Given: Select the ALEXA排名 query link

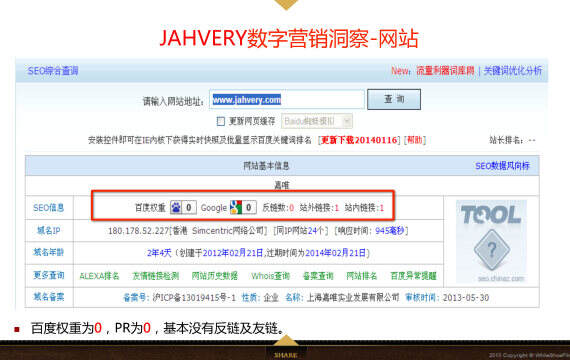Looking at the screenshot, I should [x=99, y=276].
